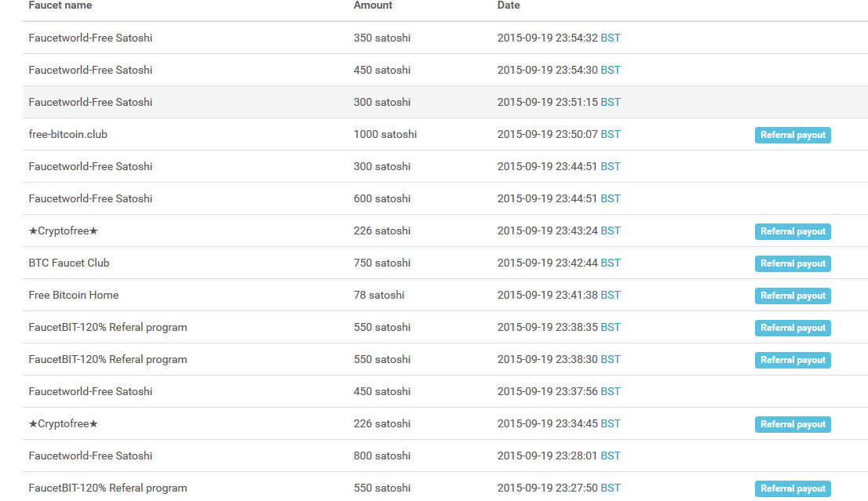Viewport: 868px width, 501px height.
Task: Click the 350 satoshi amount cell
Action: coord(382,38)
